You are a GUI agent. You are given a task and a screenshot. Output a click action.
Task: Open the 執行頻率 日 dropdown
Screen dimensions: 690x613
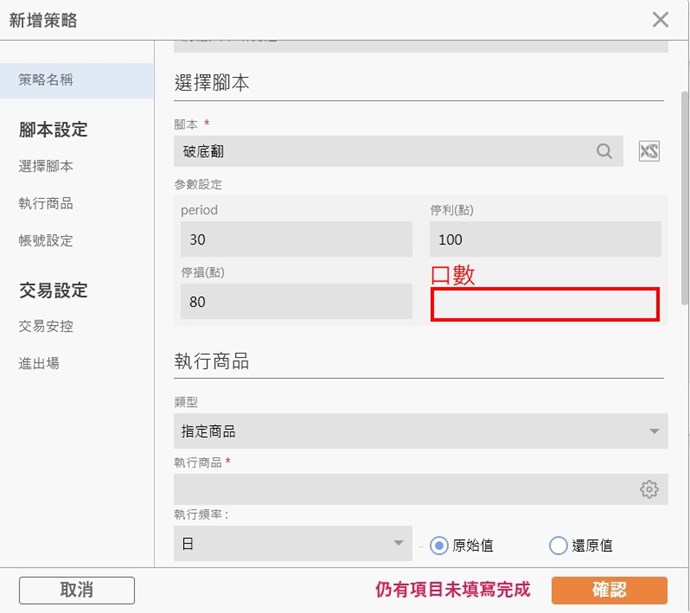(292, 544)
